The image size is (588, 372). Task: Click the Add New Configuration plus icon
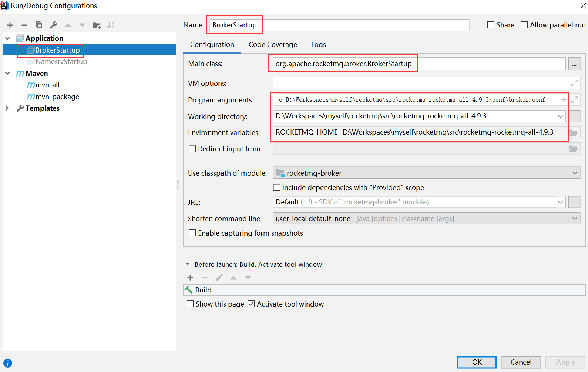[10, 25]
